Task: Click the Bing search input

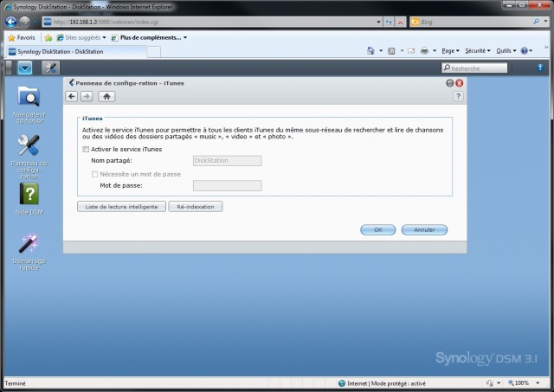Action: 475,22
